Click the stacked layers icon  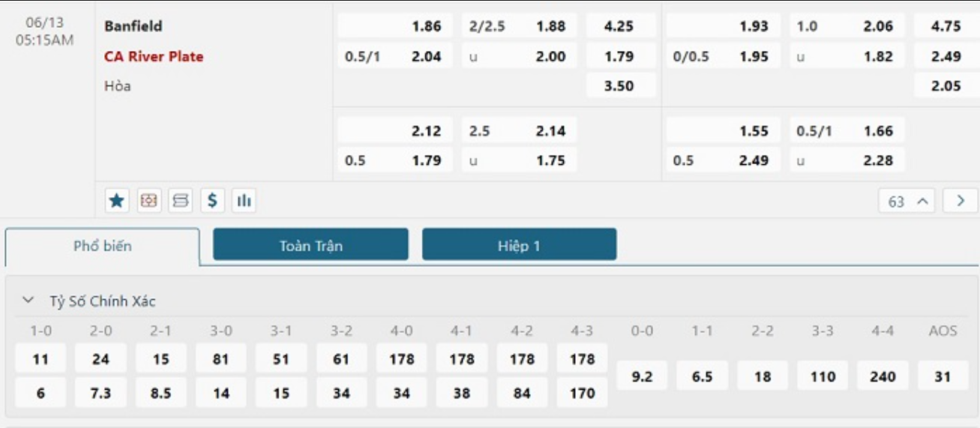[x=181, y=200]
